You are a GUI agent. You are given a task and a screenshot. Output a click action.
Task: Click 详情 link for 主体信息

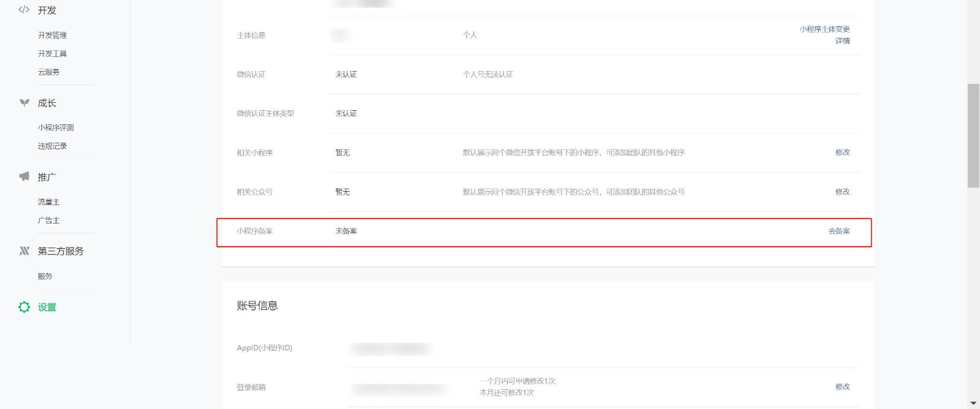(x=843, y=41)
